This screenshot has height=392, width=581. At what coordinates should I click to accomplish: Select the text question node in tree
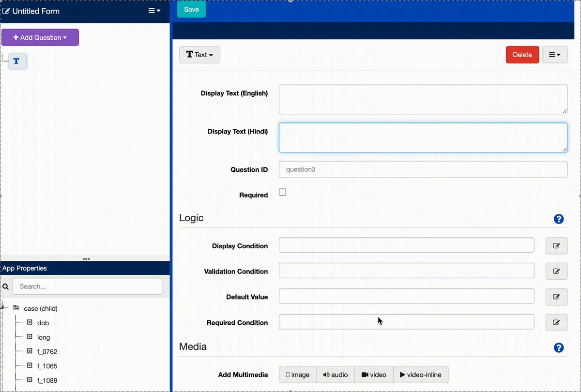point(17,61)
